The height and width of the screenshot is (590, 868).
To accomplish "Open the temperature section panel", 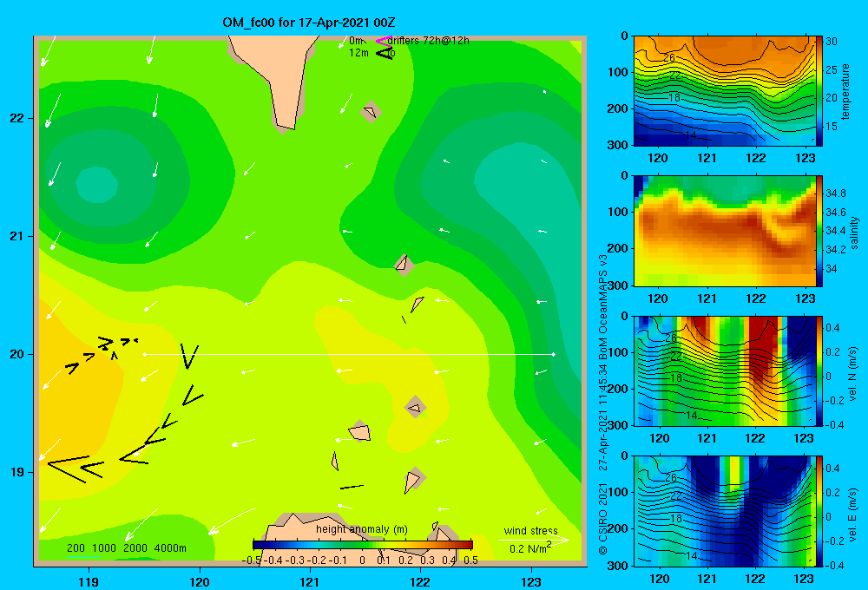I will click(x=725, y=91).
